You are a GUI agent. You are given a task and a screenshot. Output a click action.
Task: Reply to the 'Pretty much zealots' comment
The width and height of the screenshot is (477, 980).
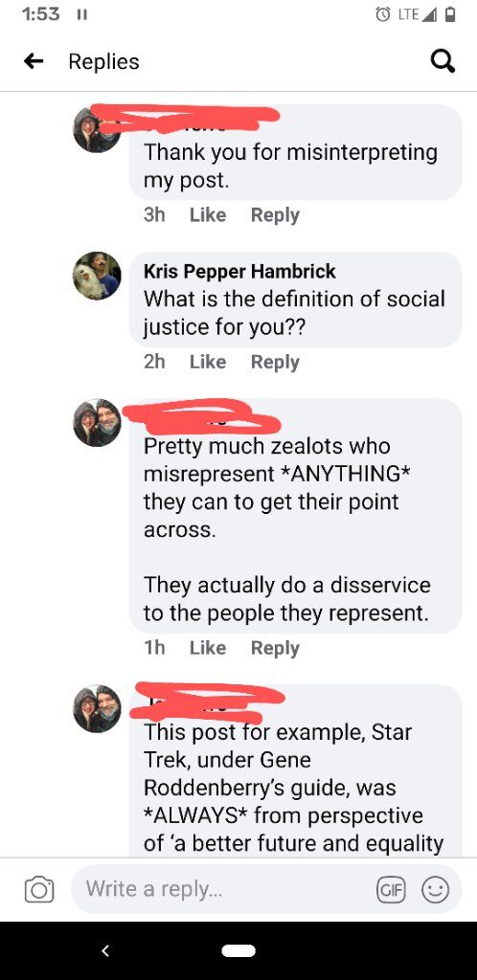click(x=275, y=648)
